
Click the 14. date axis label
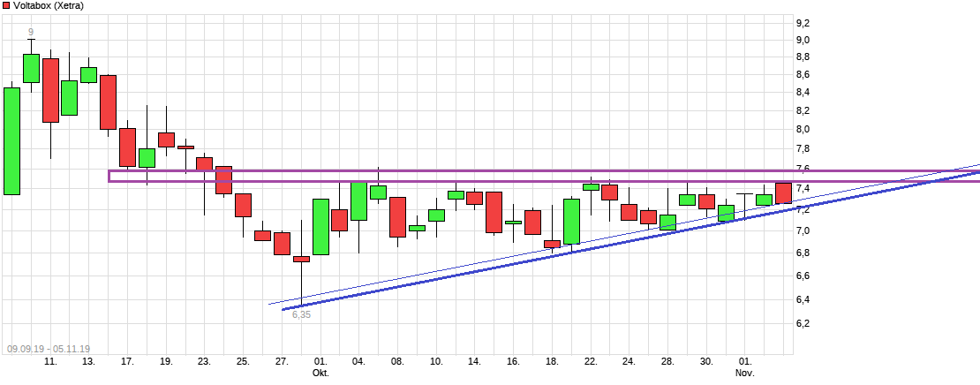coord(474,361)
